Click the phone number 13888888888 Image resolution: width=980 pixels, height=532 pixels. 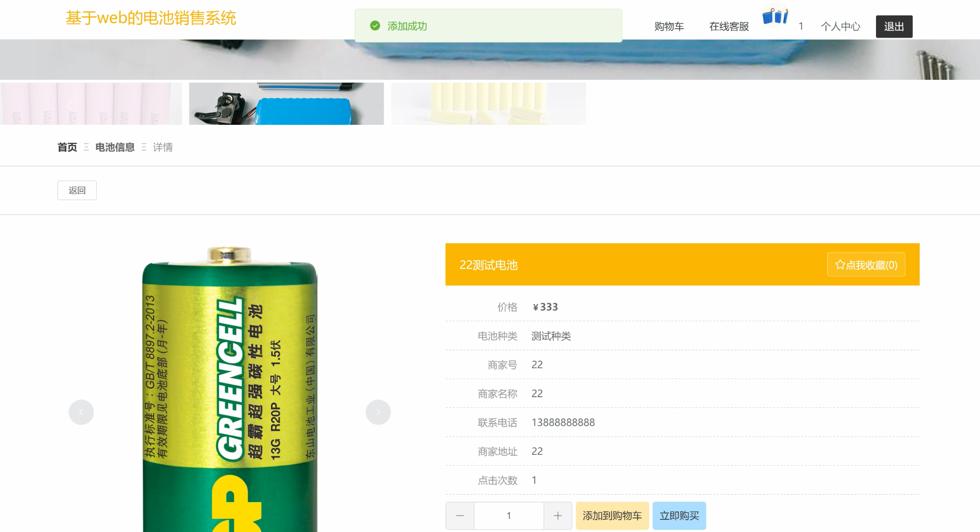click(x=563, y=423)
